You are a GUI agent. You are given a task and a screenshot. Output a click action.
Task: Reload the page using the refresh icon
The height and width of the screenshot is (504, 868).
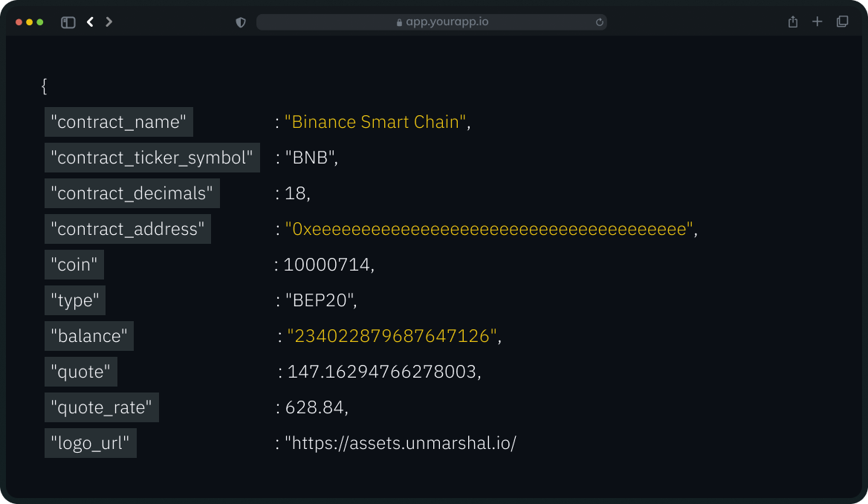pos(600,22)
